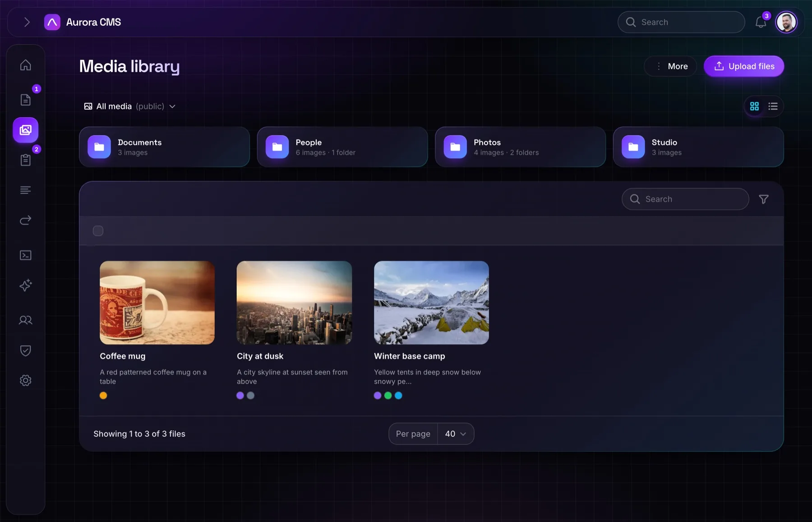Click the Winter base camp title
The image size is (812, 522).
[x=410, y=356]
